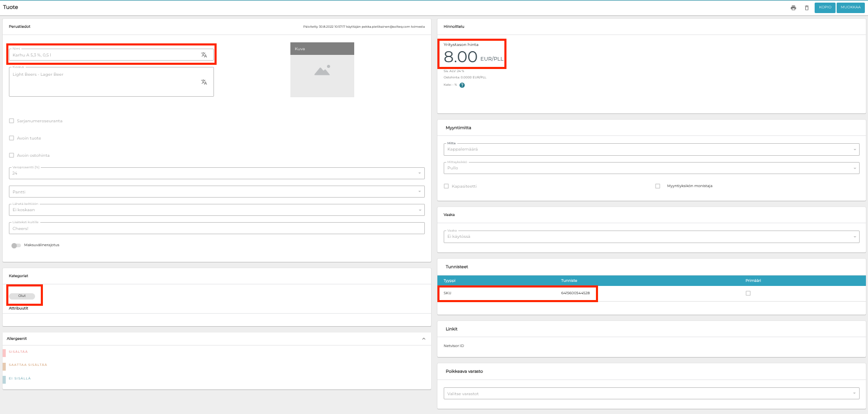Viewport: 868px width, 414px height.
Task: Click the Olut category chip
Action: [x=22, y=296]
